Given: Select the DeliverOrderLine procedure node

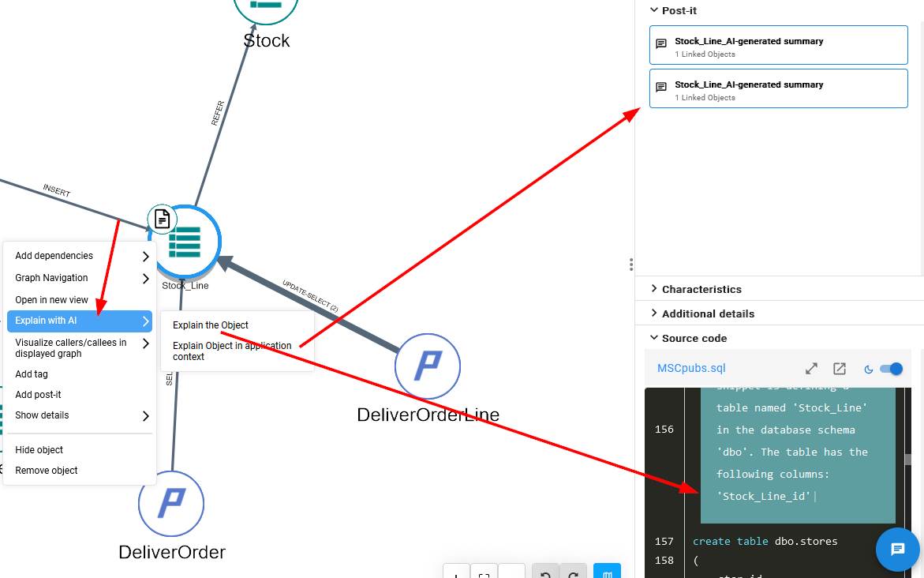Looking at the screenshot, I should point(428,366).
